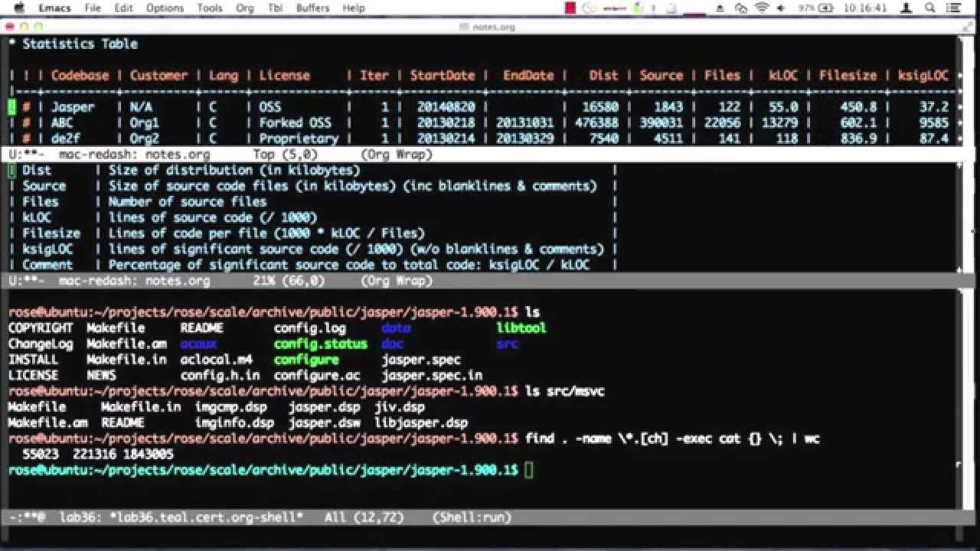This screenshot has height=551, width=980.
Task: Click the fullscreen arrows in the title bar
Action: (968, 27)
